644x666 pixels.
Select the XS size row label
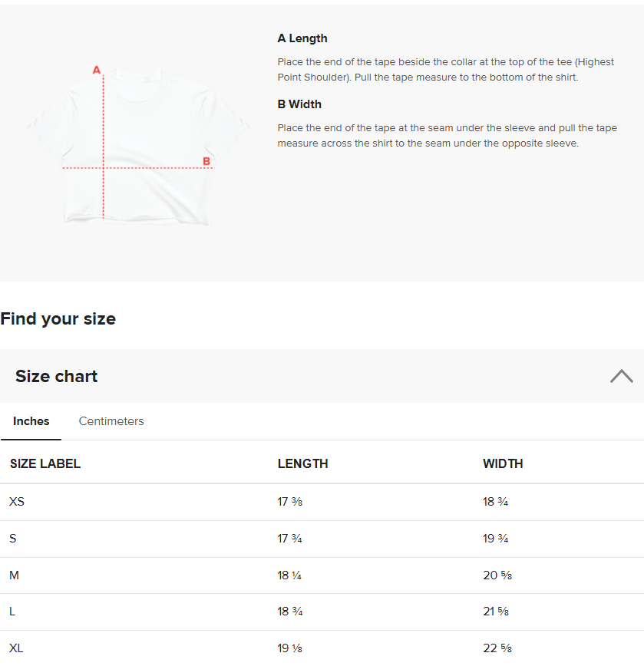(x=17, y=502)
